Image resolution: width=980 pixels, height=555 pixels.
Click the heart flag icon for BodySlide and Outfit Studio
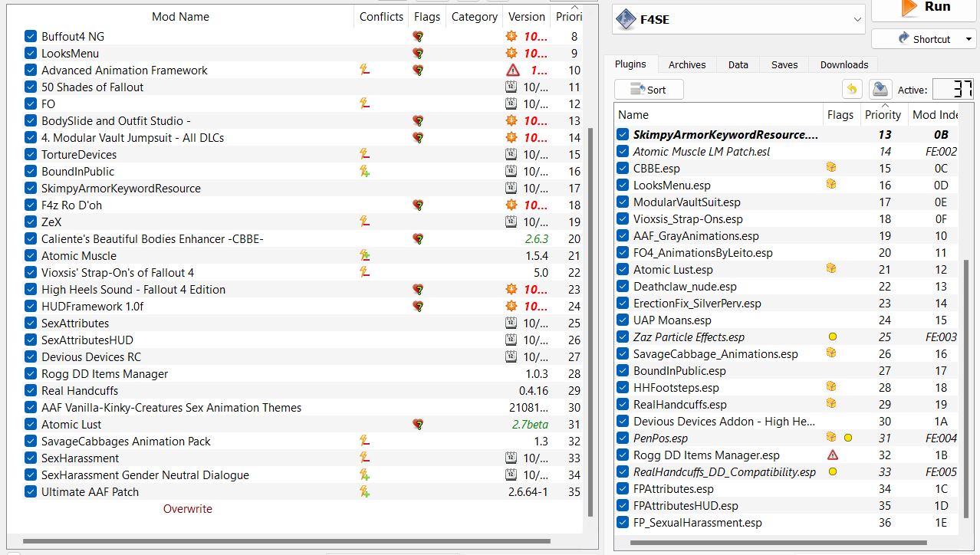pos(418,120)
